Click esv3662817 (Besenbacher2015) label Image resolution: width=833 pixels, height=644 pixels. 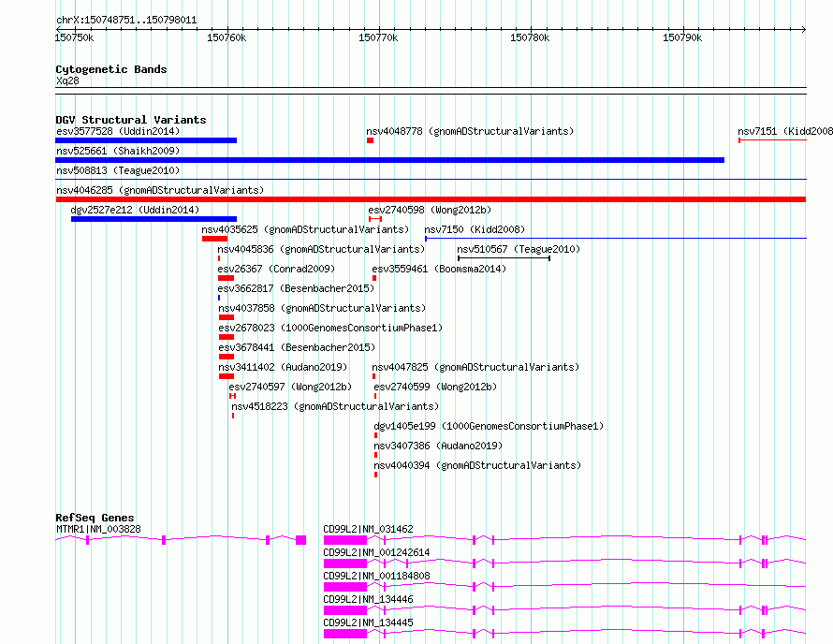pyautogui.click(x=296, y=288)
